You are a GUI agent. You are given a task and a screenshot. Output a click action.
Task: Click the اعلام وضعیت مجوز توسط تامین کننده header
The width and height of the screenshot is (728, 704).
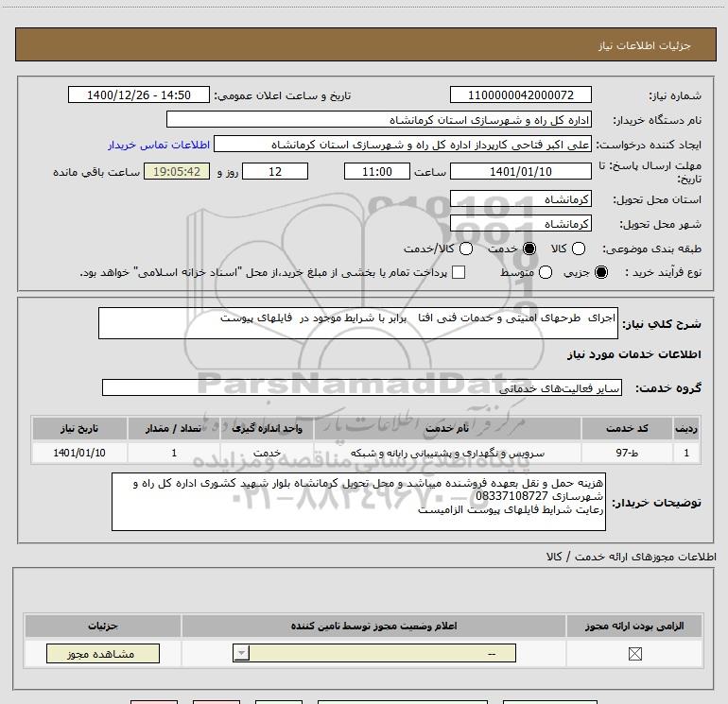coord(373,626)
